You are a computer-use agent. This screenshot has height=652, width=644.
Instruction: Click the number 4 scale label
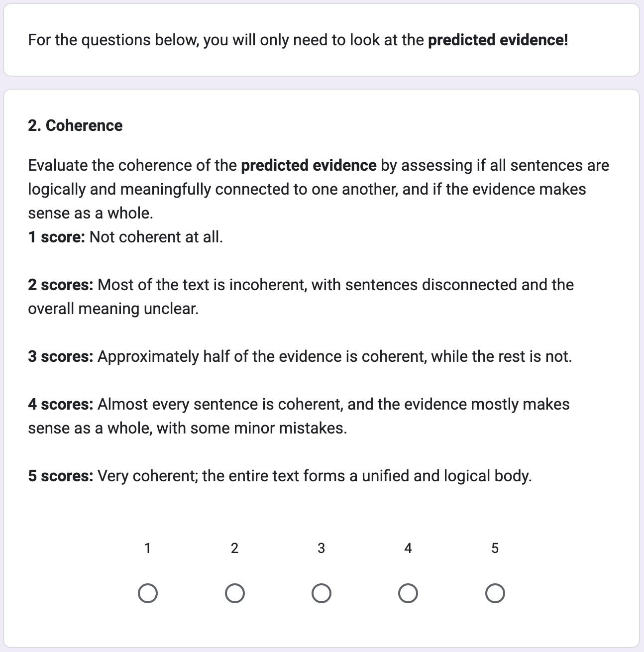(408, 548)
